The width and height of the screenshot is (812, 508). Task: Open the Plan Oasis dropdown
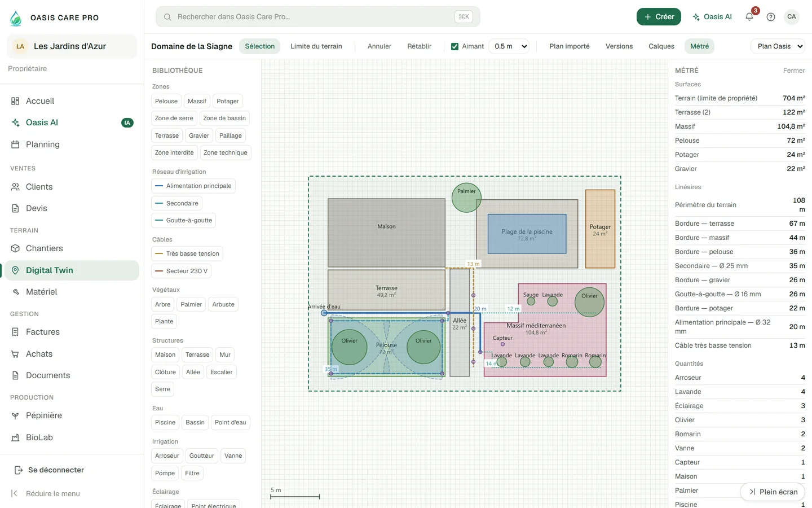(778, 46)
